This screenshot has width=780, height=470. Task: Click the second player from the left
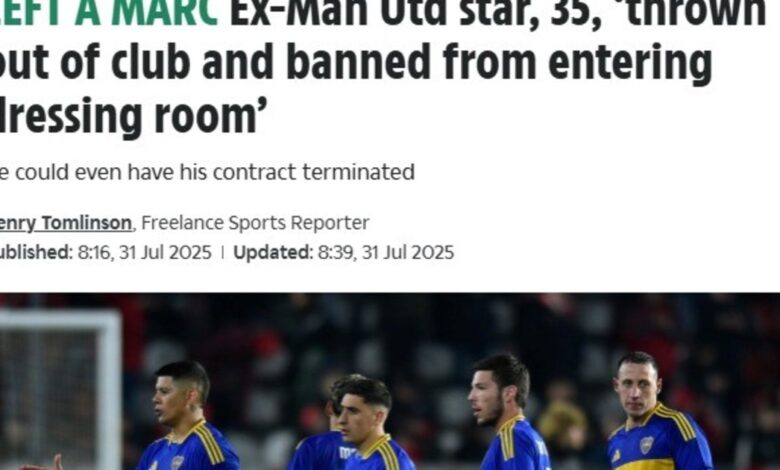tap(367, 424)
